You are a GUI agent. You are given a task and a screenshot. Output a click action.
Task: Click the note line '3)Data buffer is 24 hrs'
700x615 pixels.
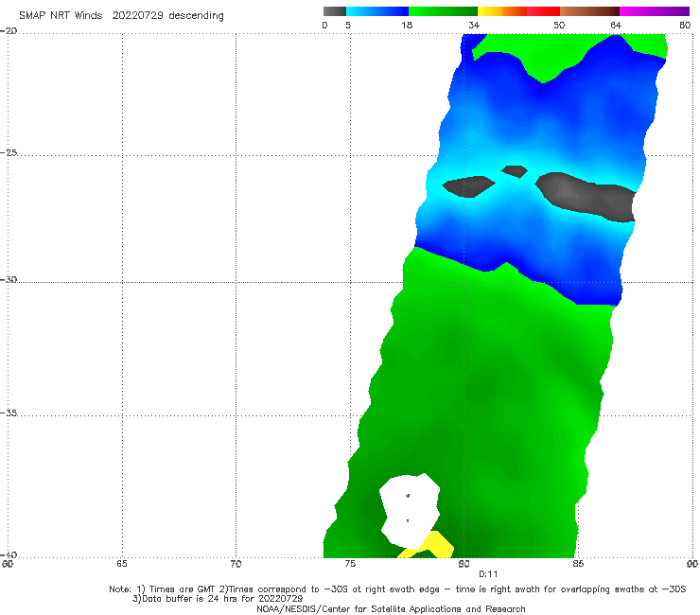tap(218, 599)
